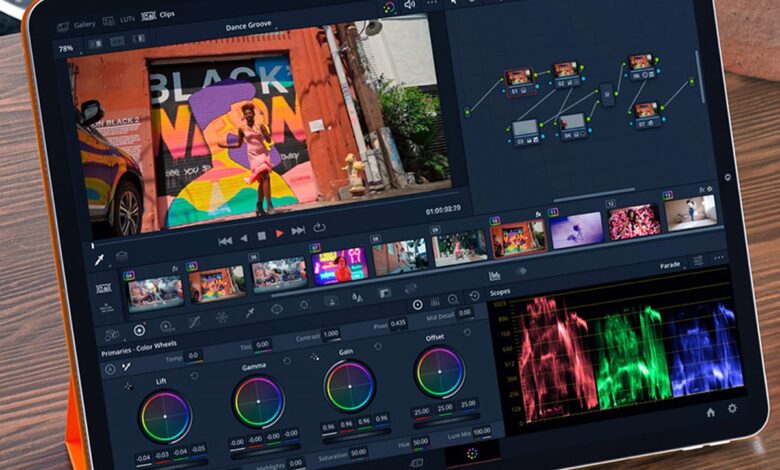Select node 07 in the node graph
The width and height of the screenshot is (780, 470).
646,114
